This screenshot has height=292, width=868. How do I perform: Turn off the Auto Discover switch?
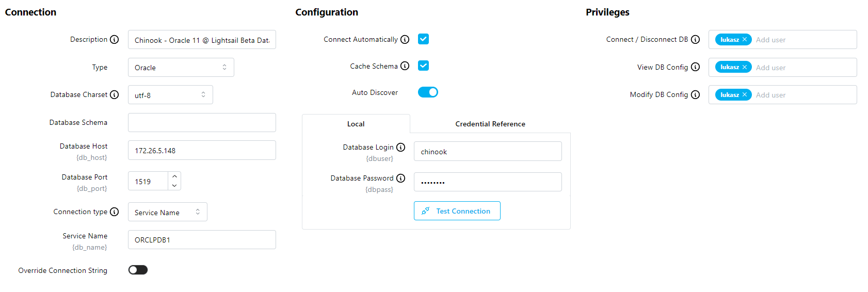(x=428, y=92)
